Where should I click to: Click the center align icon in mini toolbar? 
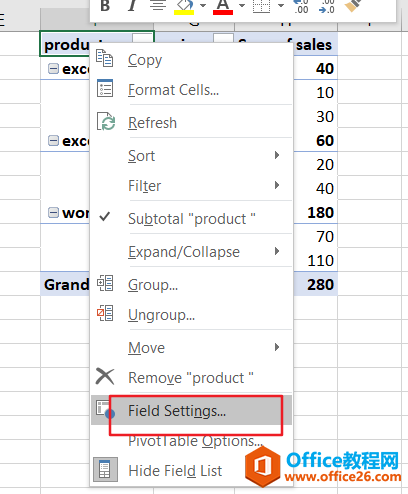point(158,5)
